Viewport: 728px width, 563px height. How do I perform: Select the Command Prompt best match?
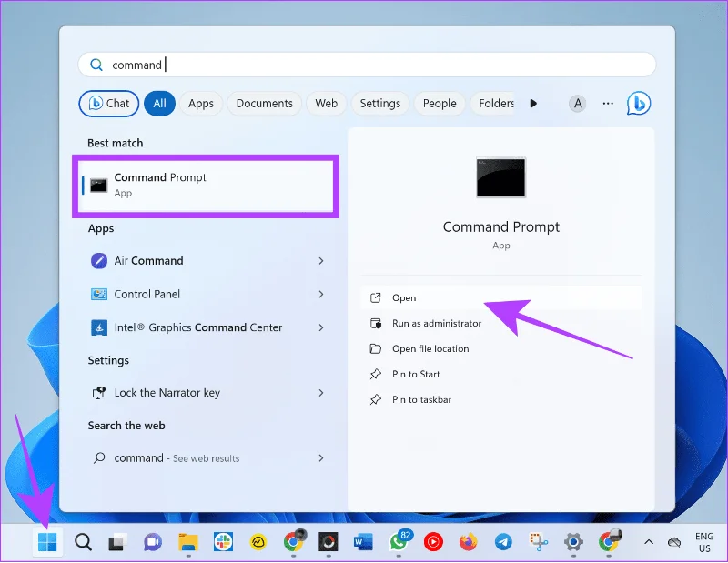click(206, 186)
